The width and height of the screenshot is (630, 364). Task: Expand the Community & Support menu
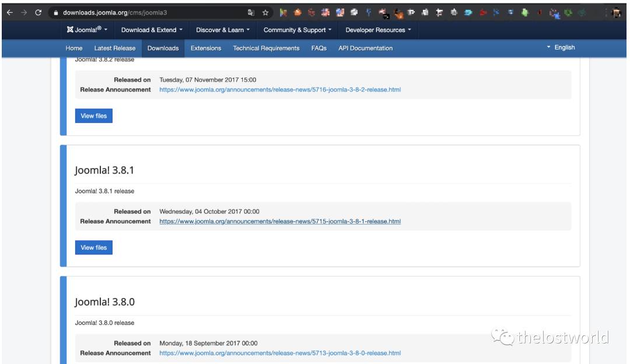tap(297, 30)
